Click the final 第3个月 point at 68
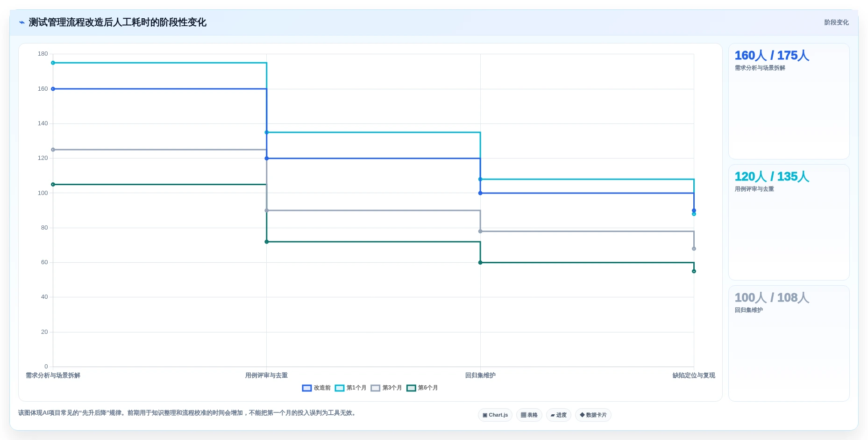This screenshot has width=868, height=440. tap(694, 249)
